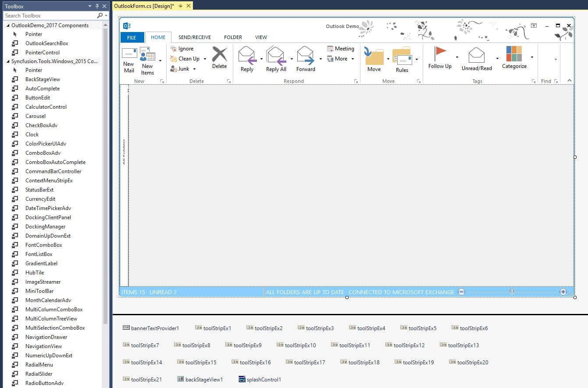
Task: Open the Reply All dropdown arrow
Action: click(x=292, y=59)
